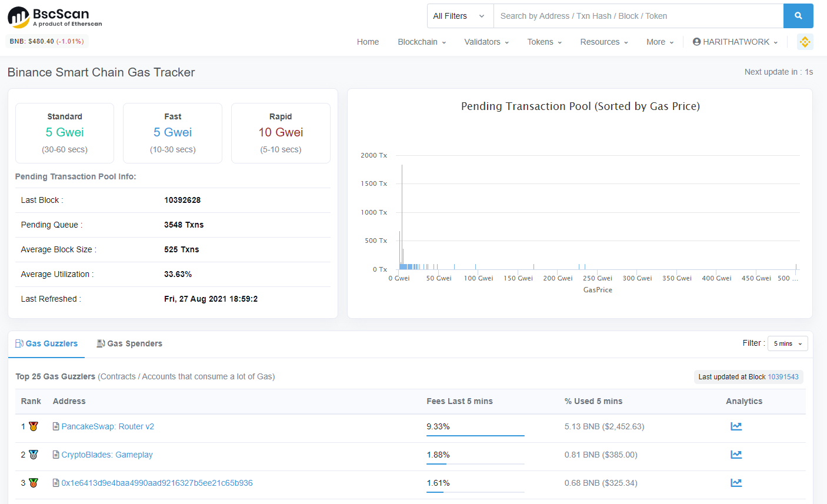Click contract file icon next to PancakeSwap
Viewport: 827px width, 504px height.
click(56, 426)
